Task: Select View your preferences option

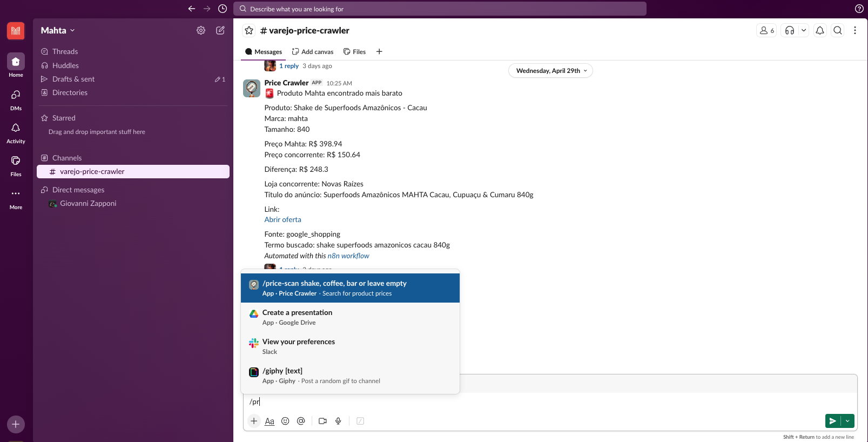Action: (x=350, y=346)
